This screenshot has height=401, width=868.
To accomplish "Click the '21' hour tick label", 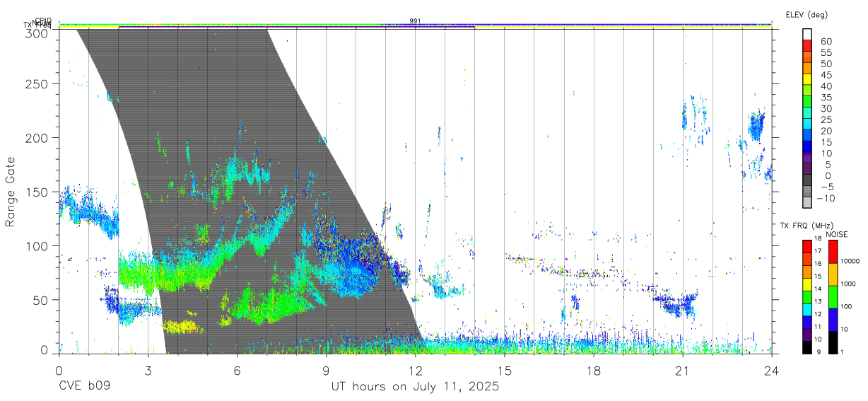I will coord(682,370).
